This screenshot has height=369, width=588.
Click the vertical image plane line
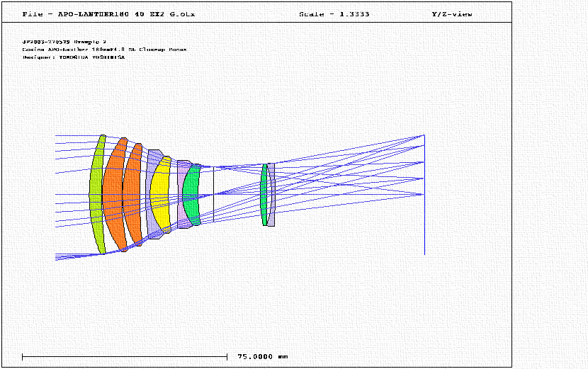pos(424,194)
